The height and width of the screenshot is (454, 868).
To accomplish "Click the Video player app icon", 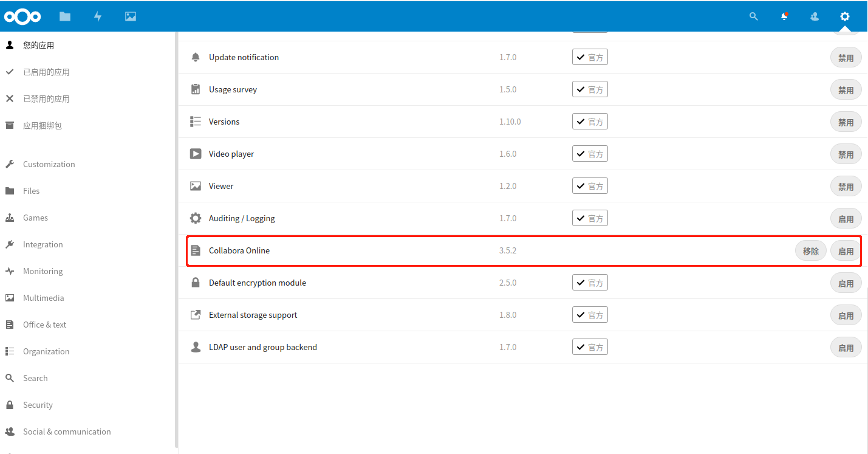I will click(196, 153).
